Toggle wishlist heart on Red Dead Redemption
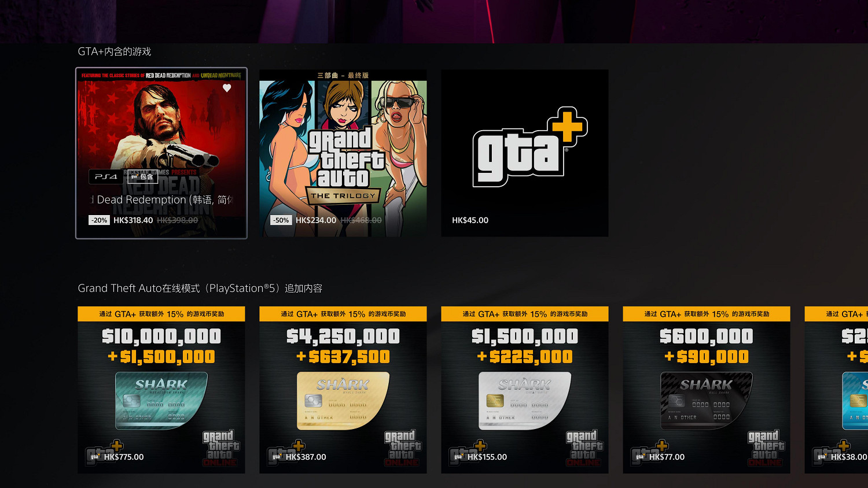The image size is (868, 488). (227, 88)
